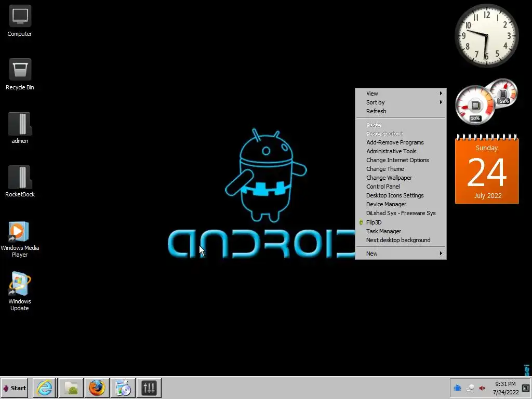Choose Add-Remove Programs menu entry
This screenshot has height=399, width=532.
point(401,142)
